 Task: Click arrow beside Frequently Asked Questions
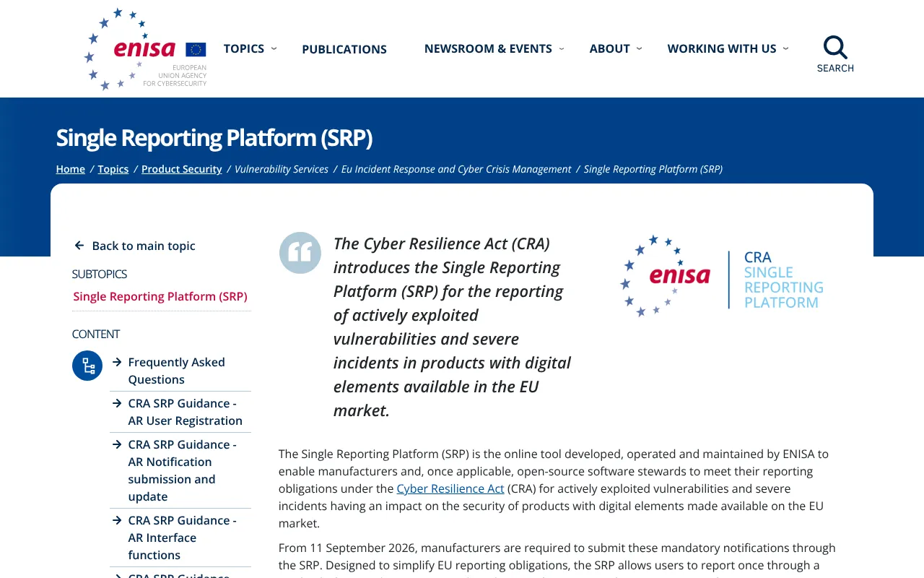tap(117, 362)
